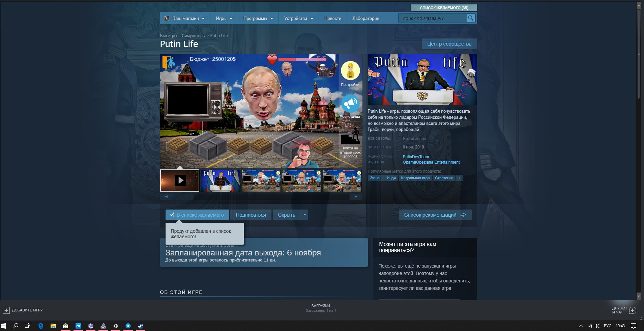Open Windows taskbar search
Viewport: 644px width, 331px height.
(x=16, y=326)
